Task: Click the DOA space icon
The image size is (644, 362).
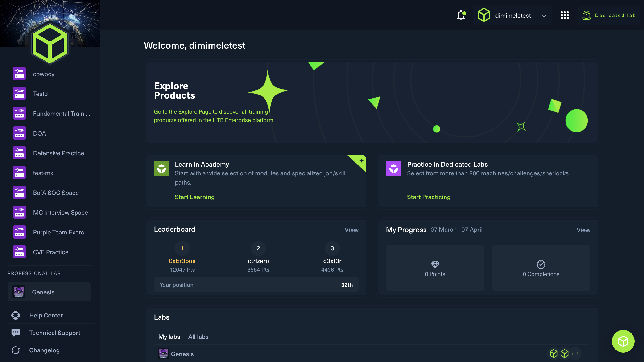Action: (19, 133)
